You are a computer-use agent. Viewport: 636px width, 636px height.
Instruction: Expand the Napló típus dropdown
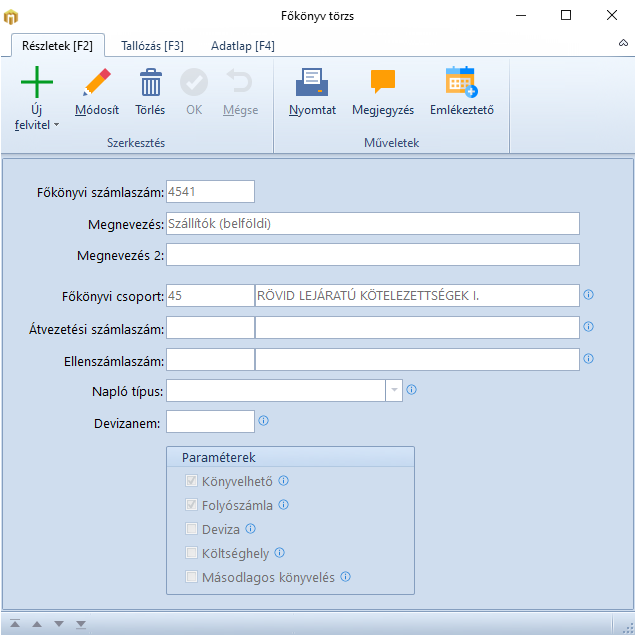(x=394, y=390)
